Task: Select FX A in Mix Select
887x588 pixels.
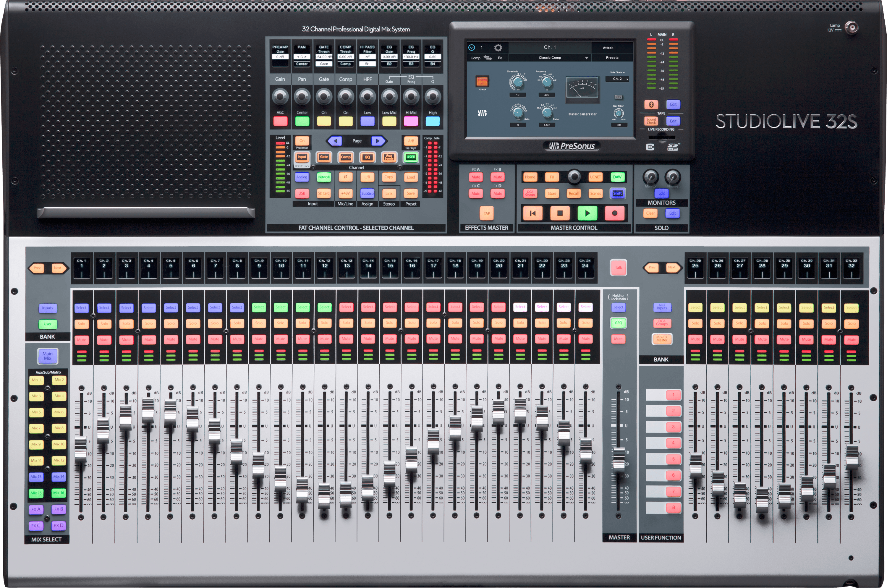Action: [36, 509]
